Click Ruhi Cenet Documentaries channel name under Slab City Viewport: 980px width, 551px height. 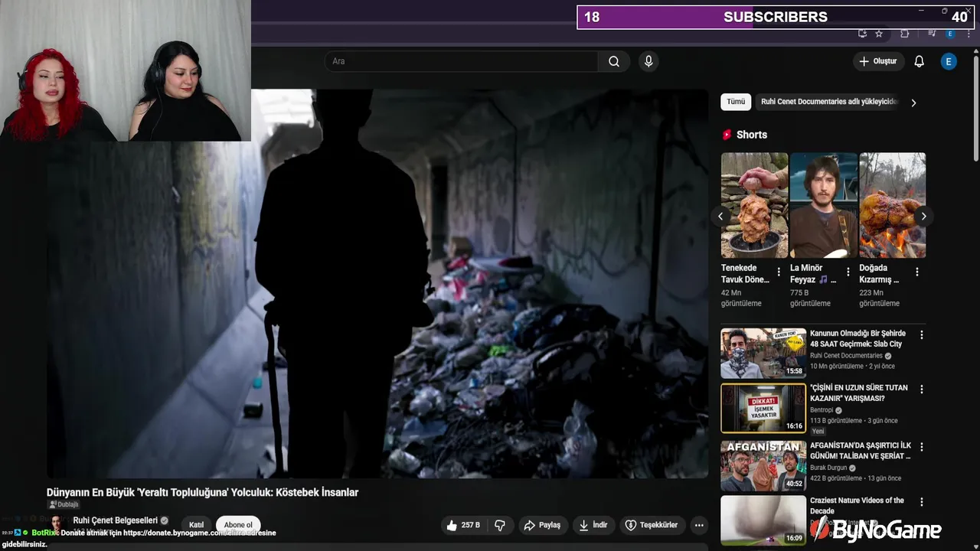[x=846, y=356]
